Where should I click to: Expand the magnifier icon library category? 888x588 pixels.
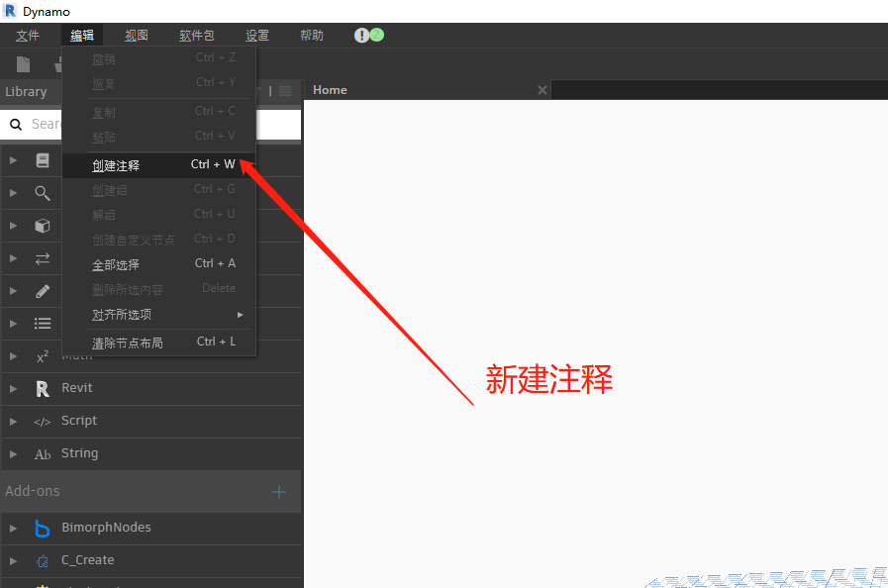(13, 193)
